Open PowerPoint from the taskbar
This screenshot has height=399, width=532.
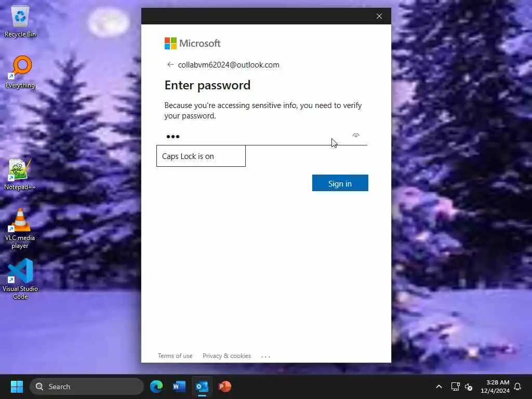point(224,387)
